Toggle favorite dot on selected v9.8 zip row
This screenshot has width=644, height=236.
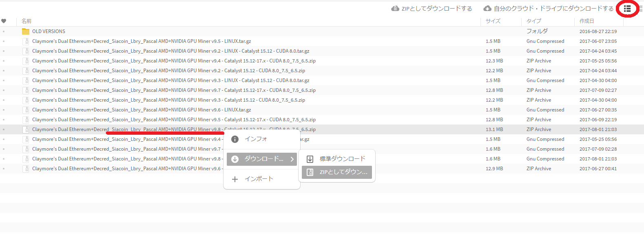[4, 129]
